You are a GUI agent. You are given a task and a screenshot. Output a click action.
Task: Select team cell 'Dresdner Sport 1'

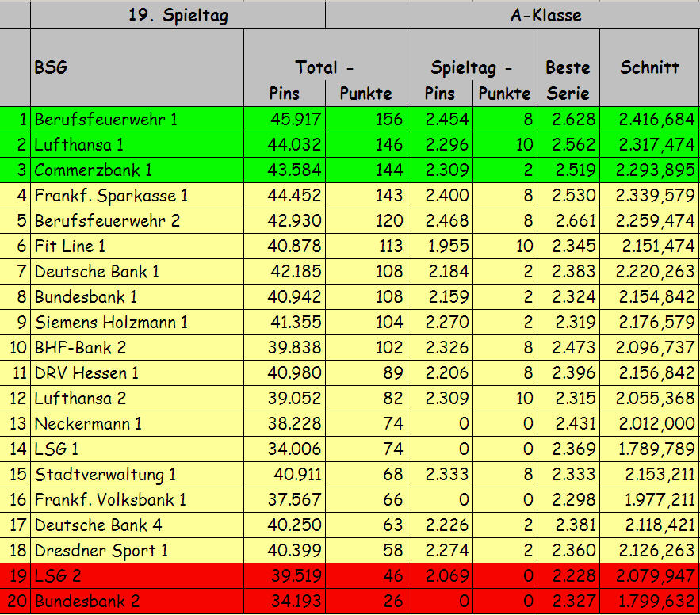tap(137, 550)
